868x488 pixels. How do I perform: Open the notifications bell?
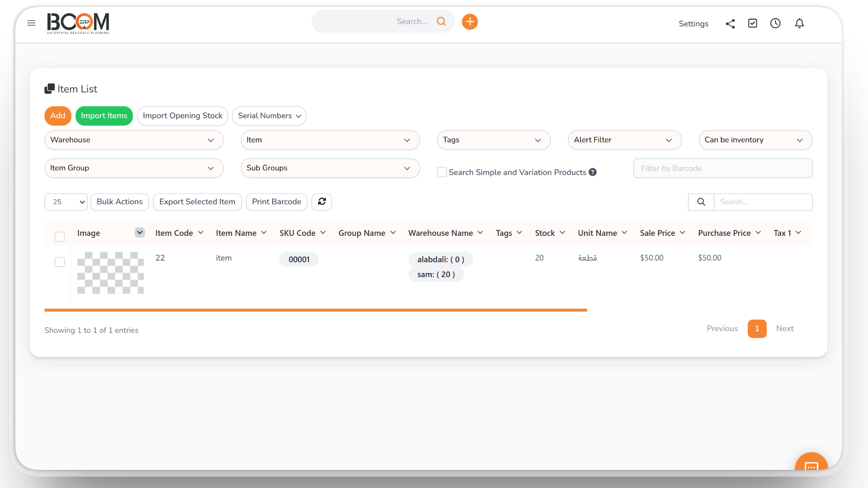(x=799, y=23)
